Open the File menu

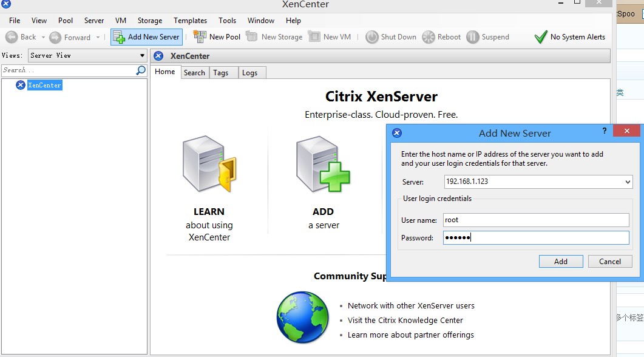[15, 21]
